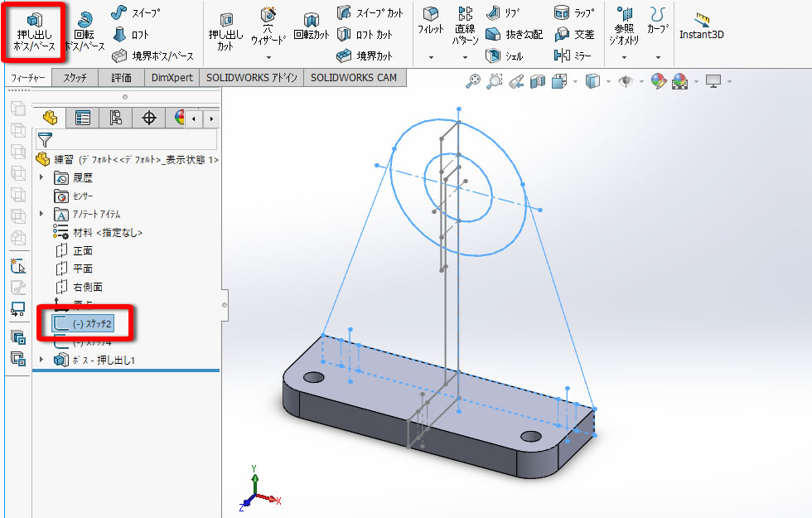
Task: Open the View Orientation icon
Action: point(559,81)
